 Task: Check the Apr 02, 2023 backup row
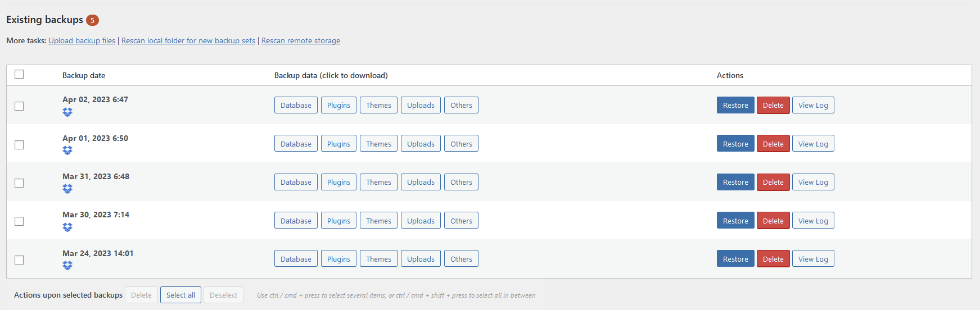click(x=19, y=106)
